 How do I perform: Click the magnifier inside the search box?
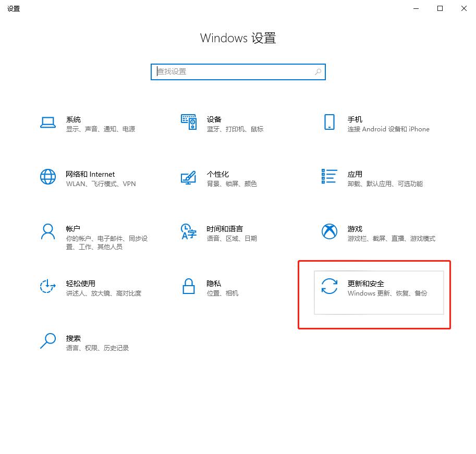pyautogui.click(x=318, y=71)
